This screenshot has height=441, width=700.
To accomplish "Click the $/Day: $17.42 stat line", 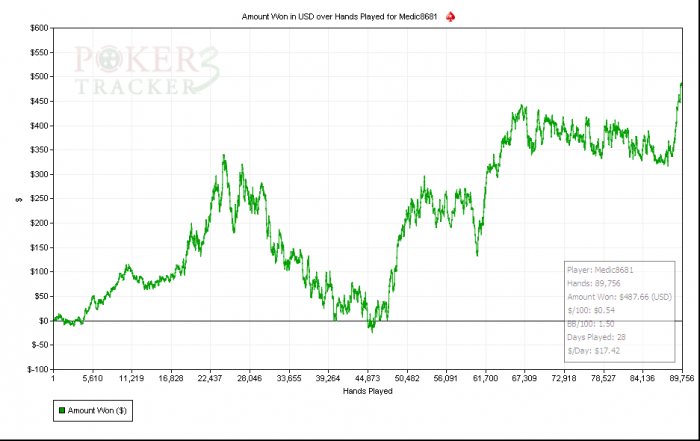I will coord(594,351).
